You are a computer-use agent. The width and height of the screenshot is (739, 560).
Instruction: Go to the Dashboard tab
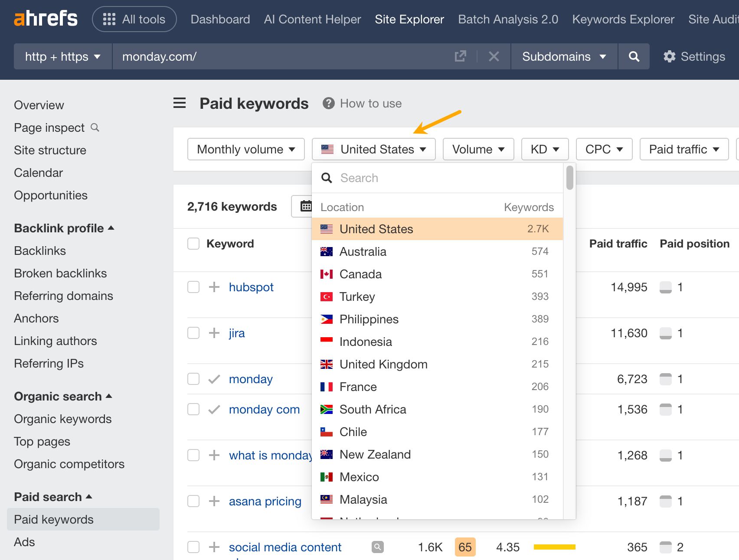coord(220,19)
